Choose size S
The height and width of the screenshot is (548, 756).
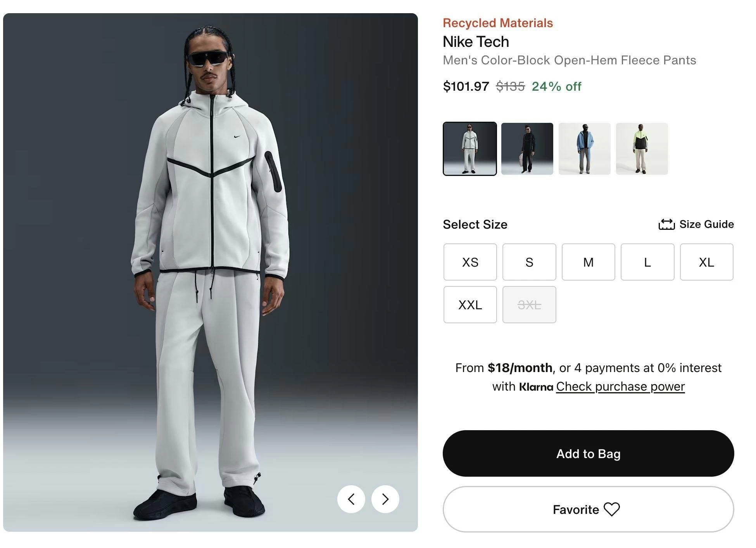529,262
